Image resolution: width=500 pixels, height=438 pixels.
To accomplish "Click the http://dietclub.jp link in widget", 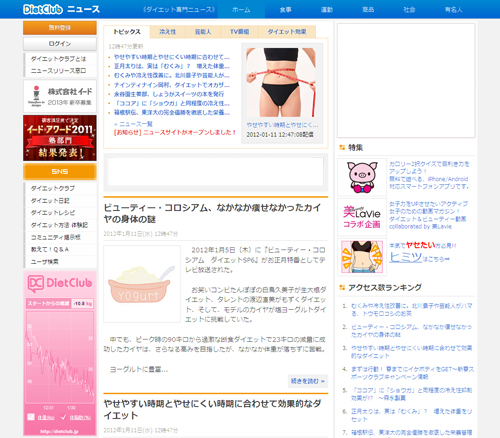I will click(59, 431).
